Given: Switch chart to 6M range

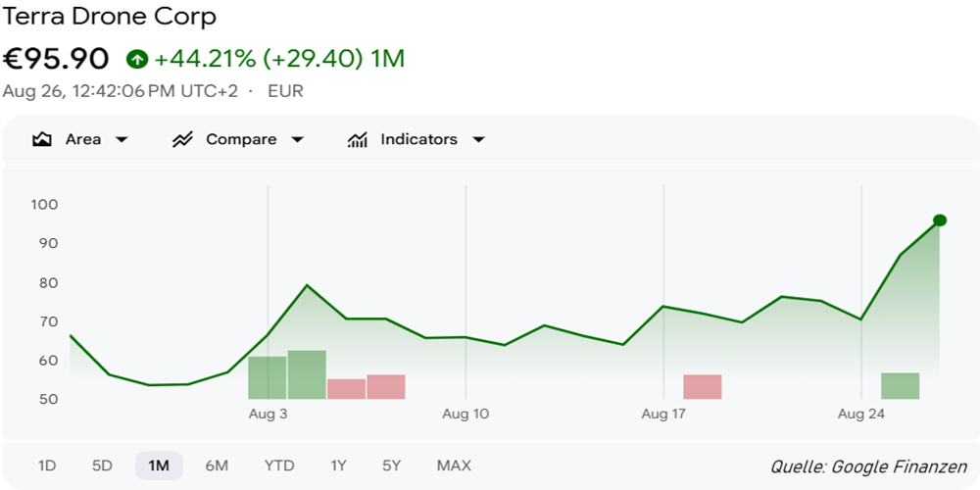Looking at the screenshot, I should 217,465.
